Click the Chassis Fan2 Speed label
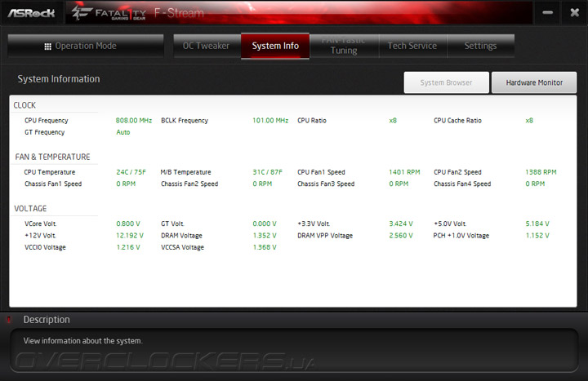The height and width of the screenshot is (381, 588). [x=189, y=184]
